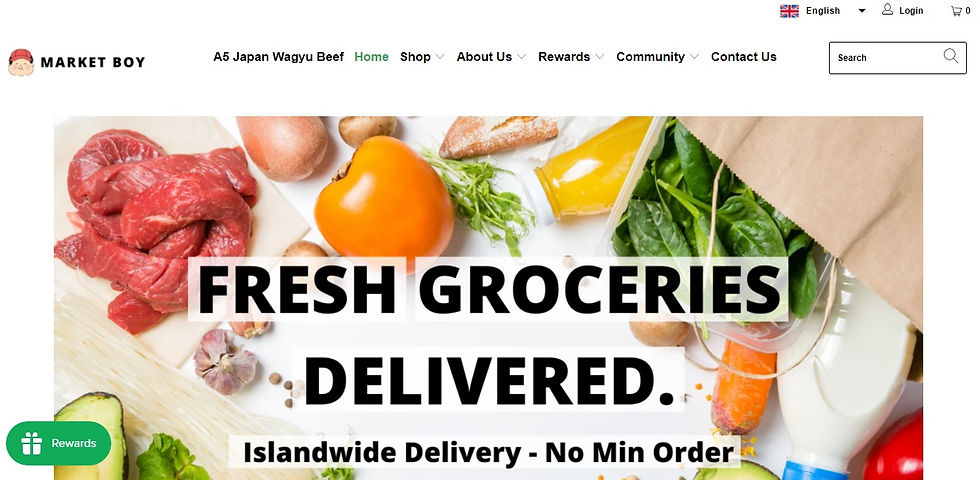Expand the Shop menu chevron
The height and width of the screenshot is (480, 980).
(x=440, y=57)
